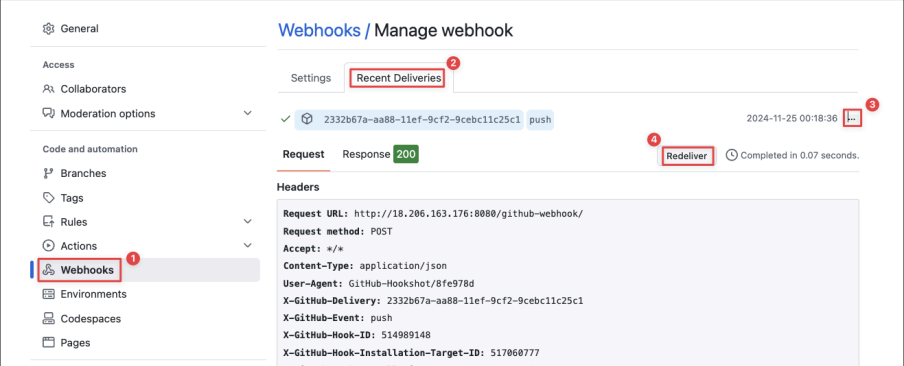Click the push event label
Viewport: 904px width, 366px height.
pos(540,120)
